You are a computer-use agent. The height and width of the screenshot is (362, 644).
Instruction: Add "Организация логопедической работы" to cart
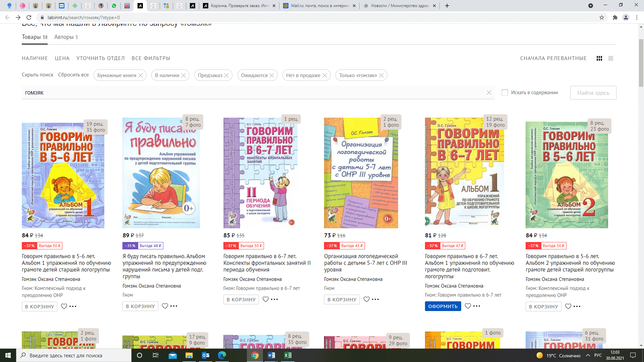coord(342,299)
